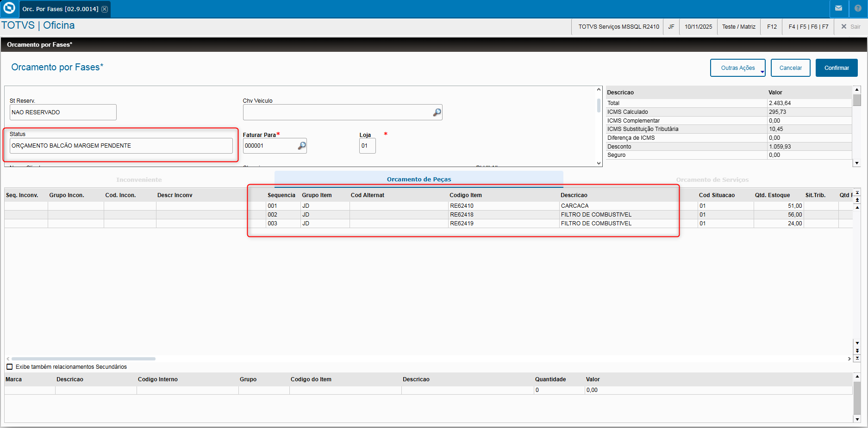This screenshot has height=428, width=868.
Task: Click the St Reserv. field
Action: pos(63,112)
